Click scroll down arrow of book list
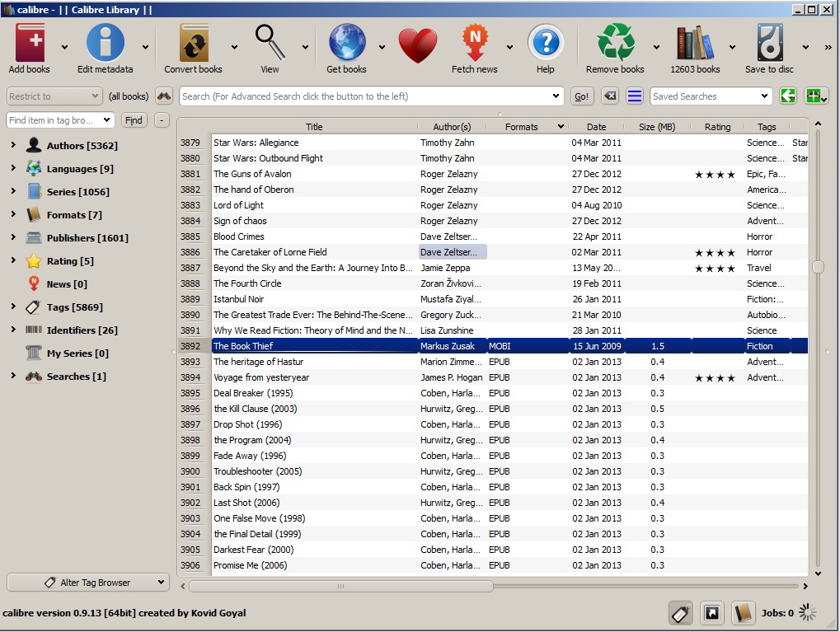Screen dimensions: 840x632 (x=818, y=573)
